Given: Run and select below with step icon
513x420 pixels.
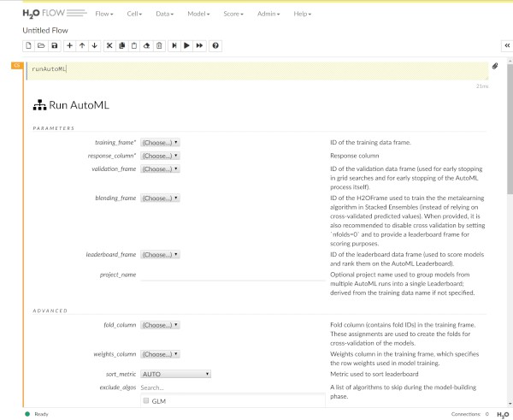Looking at the screenshot, I should [x=174, y=45].
